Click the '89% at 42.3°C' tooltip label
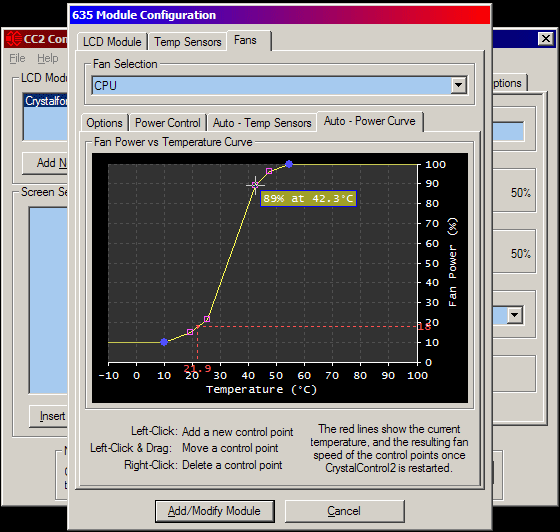560x532 pixels. (x=308, y=199)
